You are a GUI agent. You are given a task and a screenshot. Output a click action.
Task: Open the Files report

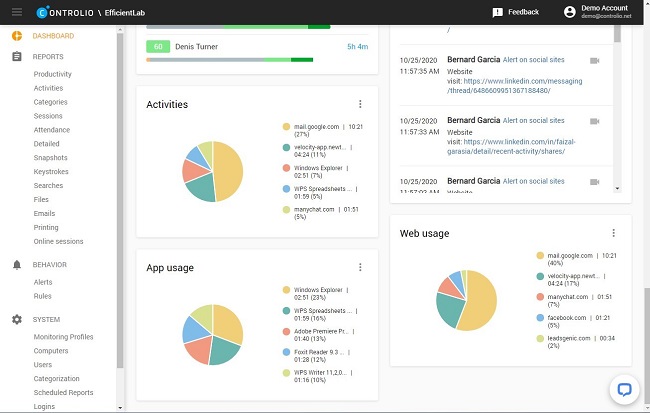pos(41,199)
